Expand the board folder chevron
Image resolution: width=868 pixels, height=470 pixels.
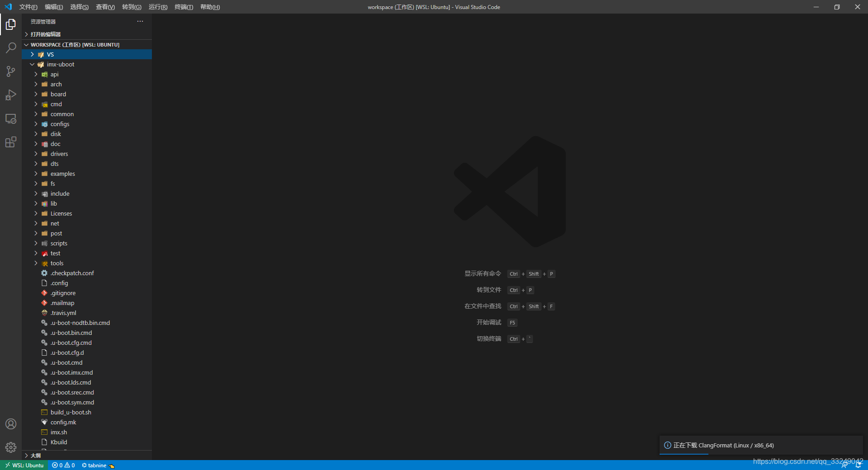click(36, 94)
